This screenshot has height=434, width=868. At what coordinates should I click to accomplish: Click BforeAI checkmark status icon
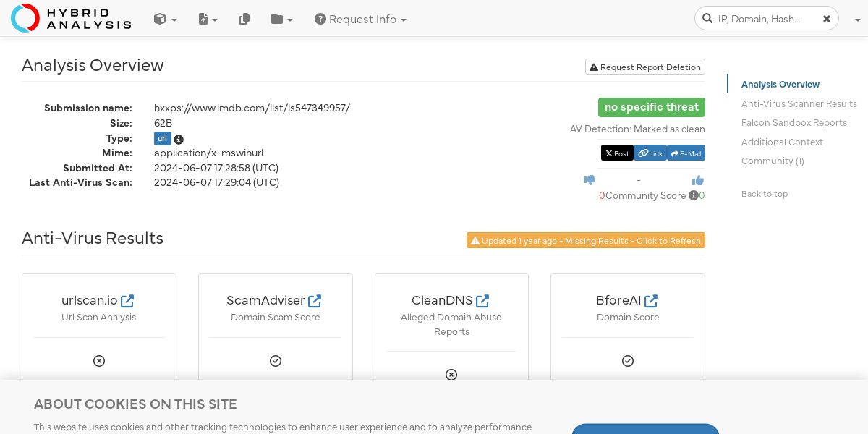[x=628, y=360]
